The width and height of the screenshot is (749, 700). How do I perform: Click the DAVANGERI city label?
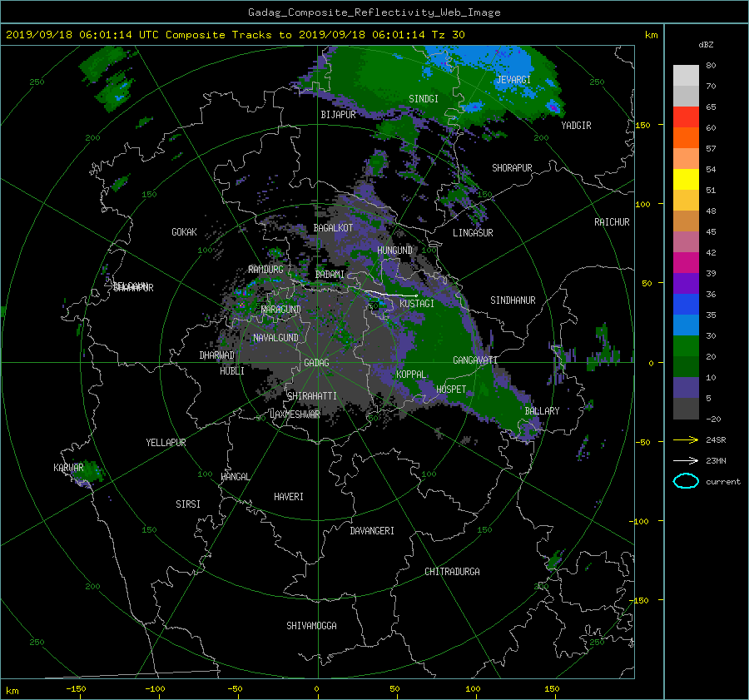372,531
